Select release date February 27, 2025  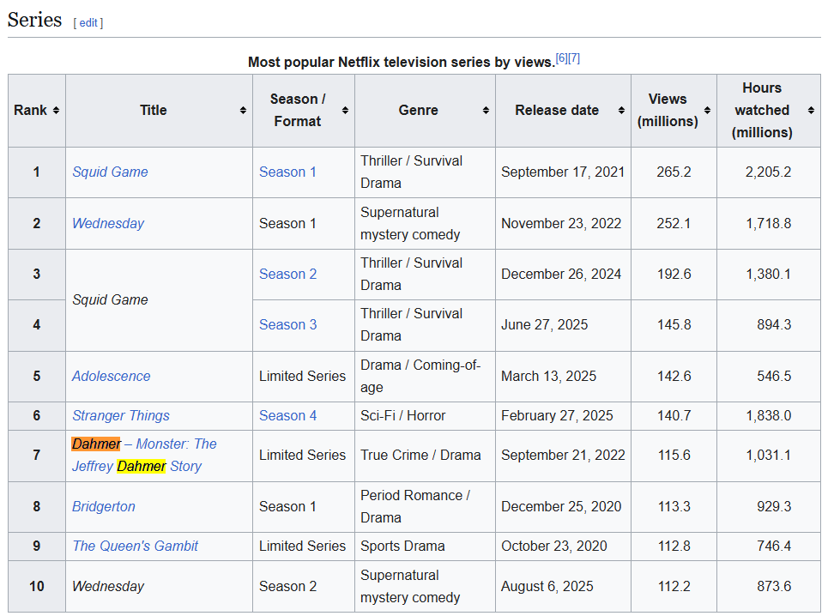(557, 415)
